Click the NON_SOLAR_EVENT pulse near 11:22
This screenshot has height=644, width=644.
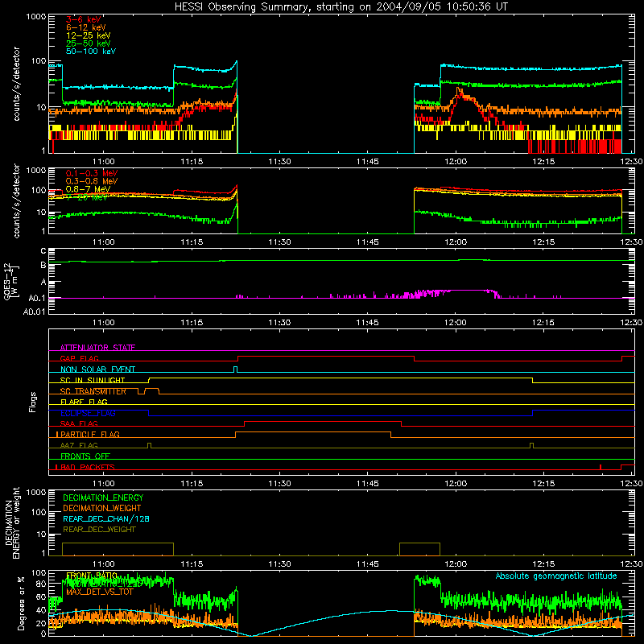pyautogui.click(x=235, y=369)
